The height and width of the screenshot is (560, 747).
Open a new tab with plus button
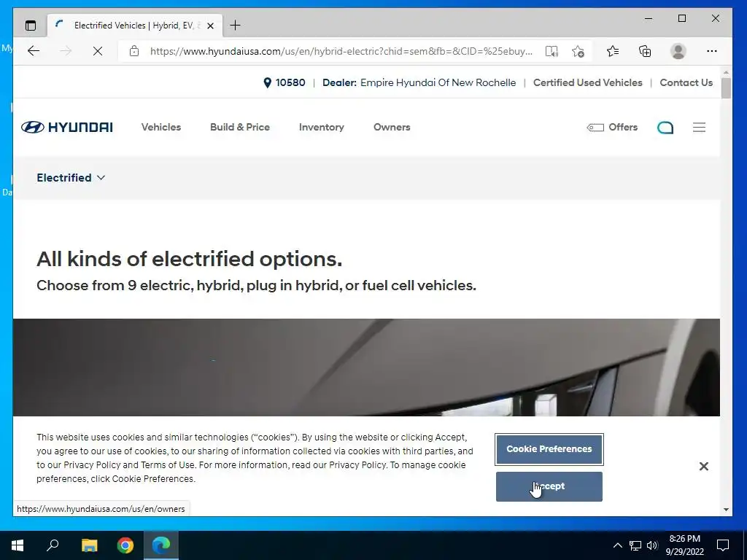(235, 26)
